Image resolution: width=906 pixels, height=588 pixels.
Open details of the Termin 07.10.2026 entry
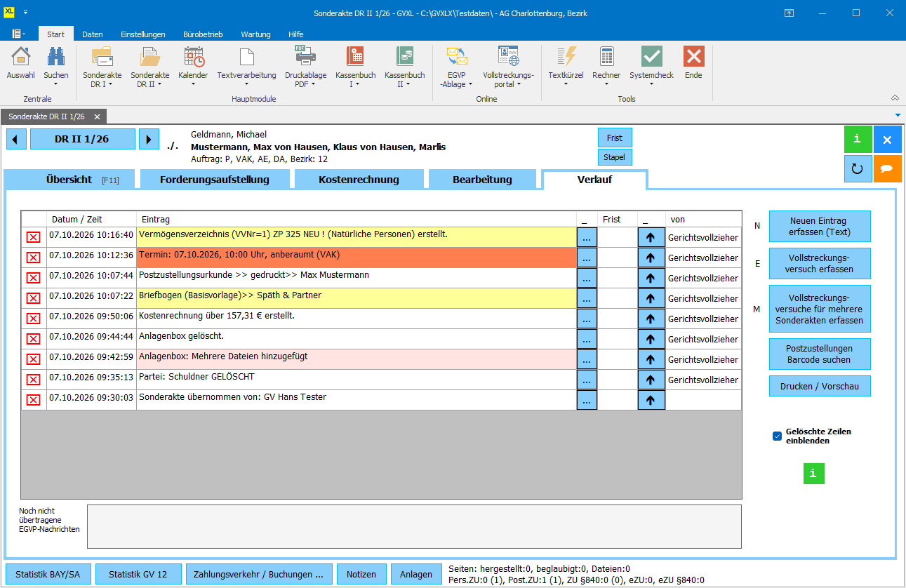[587, 258]
